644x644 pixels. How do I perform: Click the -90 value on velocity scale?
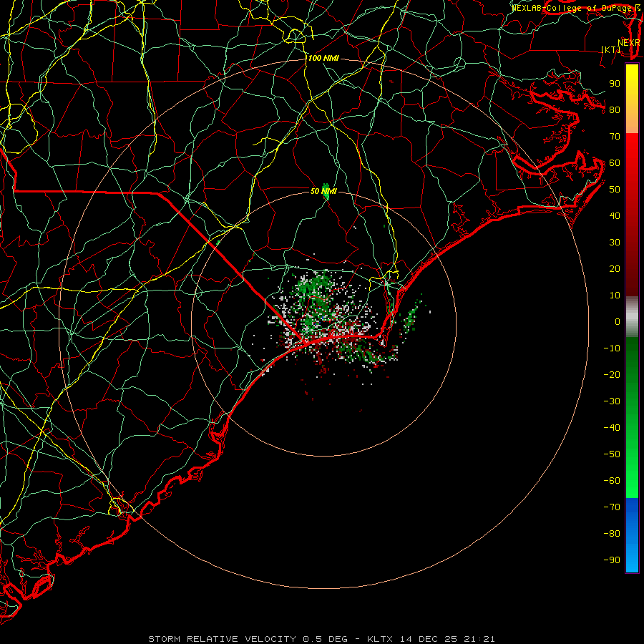(x=612, y=560)
